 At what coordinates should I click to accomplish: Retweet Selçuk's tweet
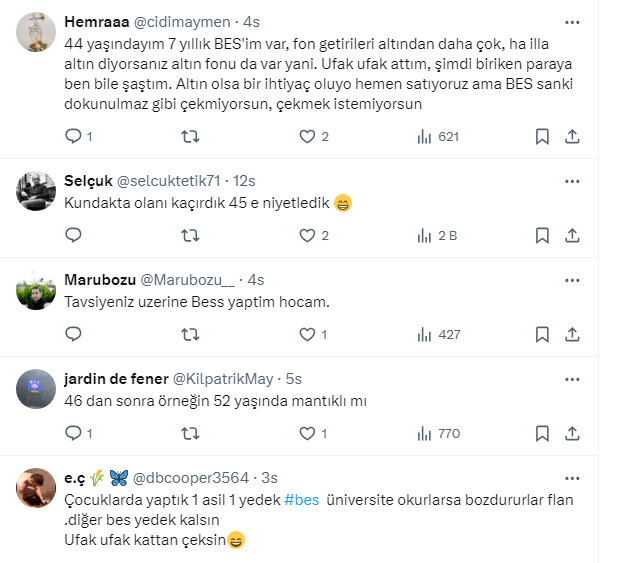pos(190,236)
